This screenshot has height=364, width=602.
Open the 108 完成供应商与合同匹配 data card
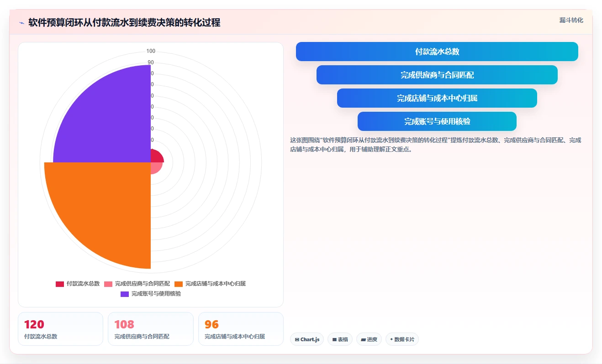(151, 329)
